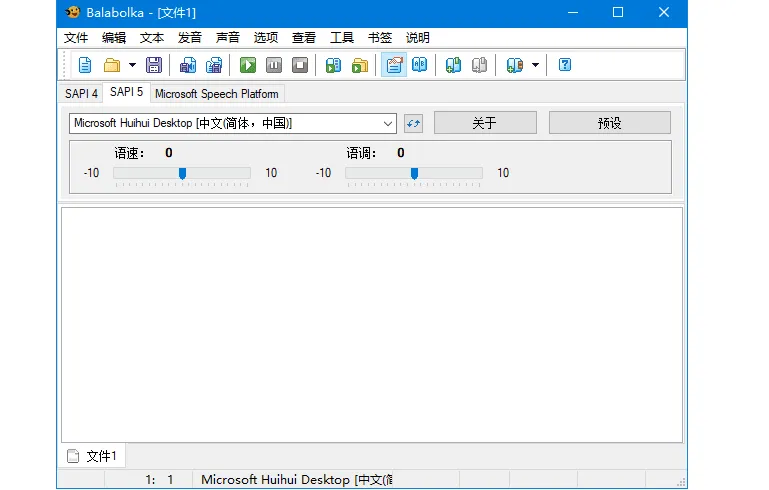Stop the speech playback
769x490 pixels.
[x=300, y=65]
